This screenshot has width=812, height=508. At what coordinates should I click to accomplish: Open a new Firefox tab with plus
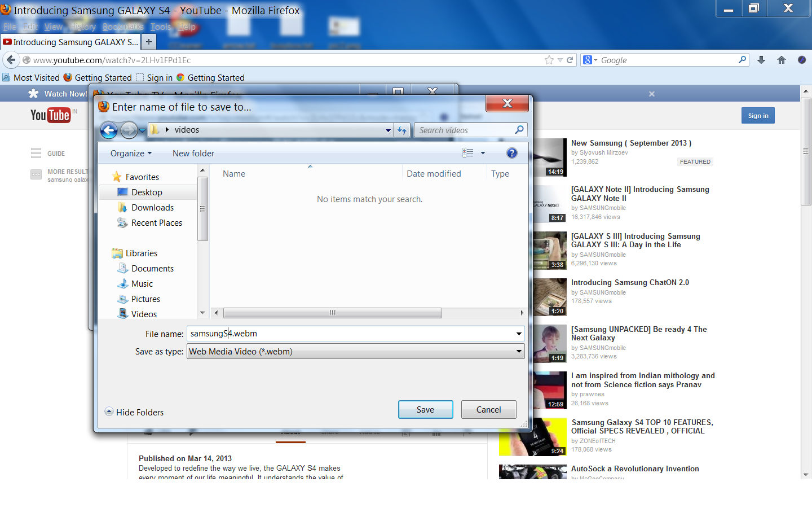[x=149, y=42]
